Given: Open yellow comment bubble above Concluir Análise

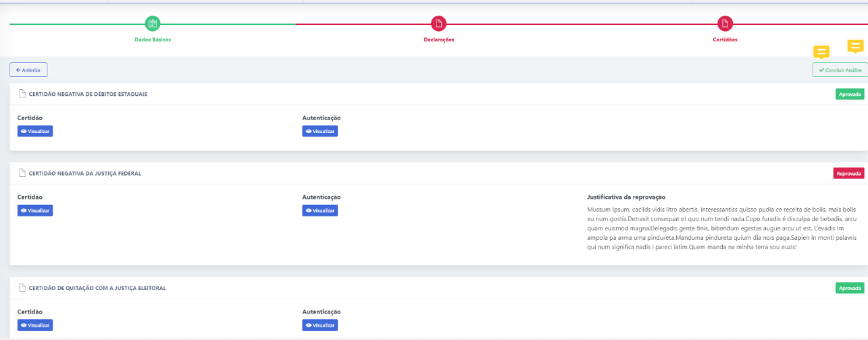Looking at the screenshot, I should pos(821,53).
